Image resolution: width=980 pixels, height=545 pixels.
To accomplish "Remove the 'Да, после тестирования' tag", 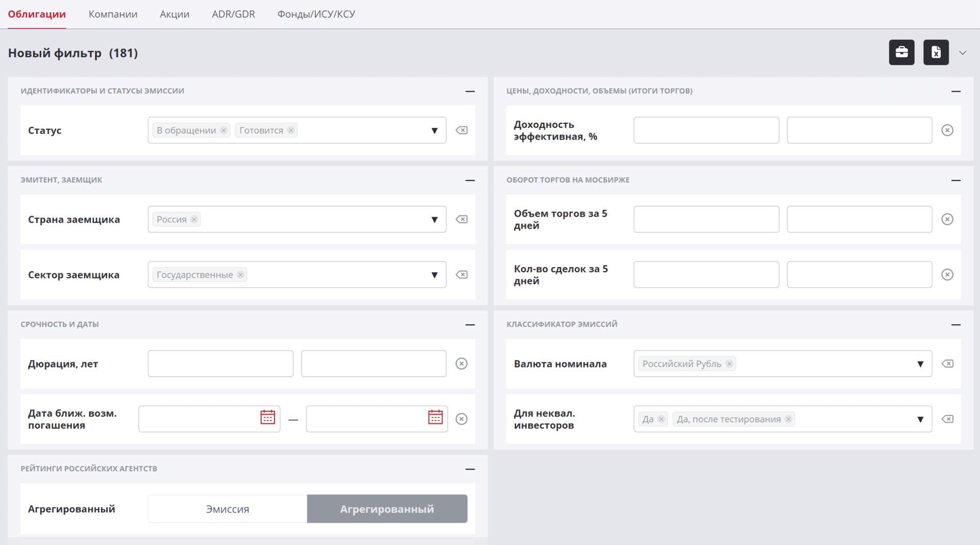I will click(788, 419).
